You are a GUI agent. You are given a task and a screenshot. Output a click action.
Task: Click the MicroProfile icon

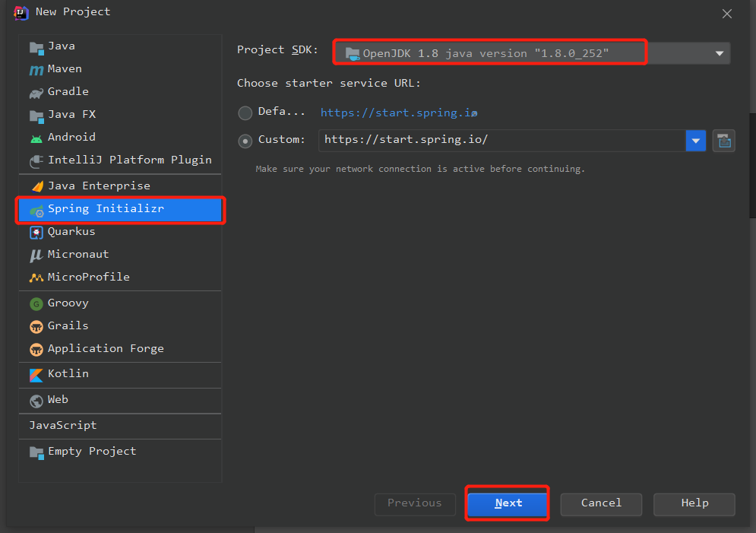[36, 278]
